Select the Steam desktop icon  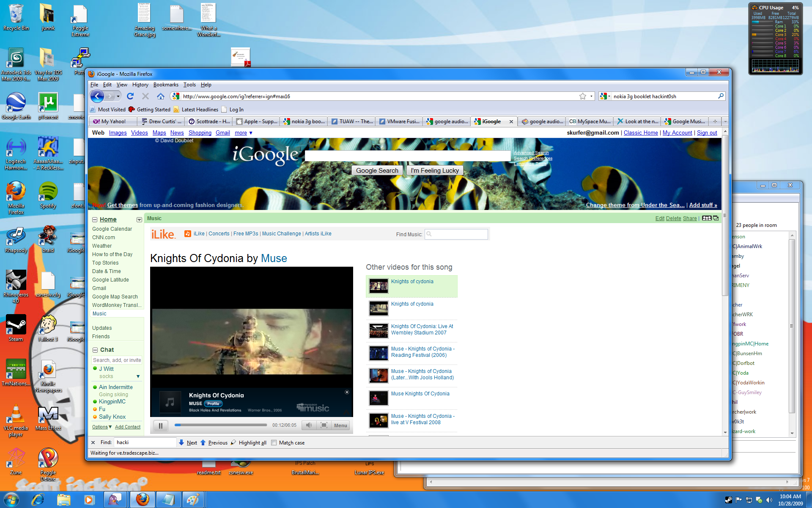pos(16,328)
